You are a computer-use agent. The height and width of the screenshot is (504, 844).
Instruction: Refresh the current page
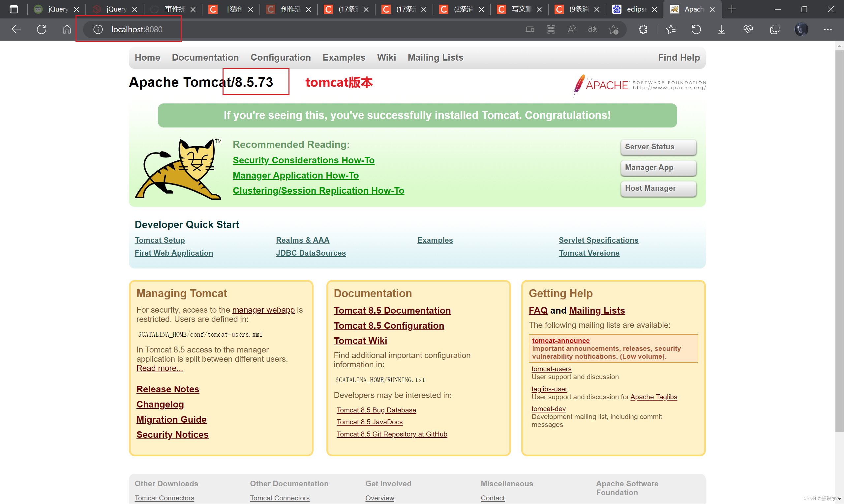[41, 29]
